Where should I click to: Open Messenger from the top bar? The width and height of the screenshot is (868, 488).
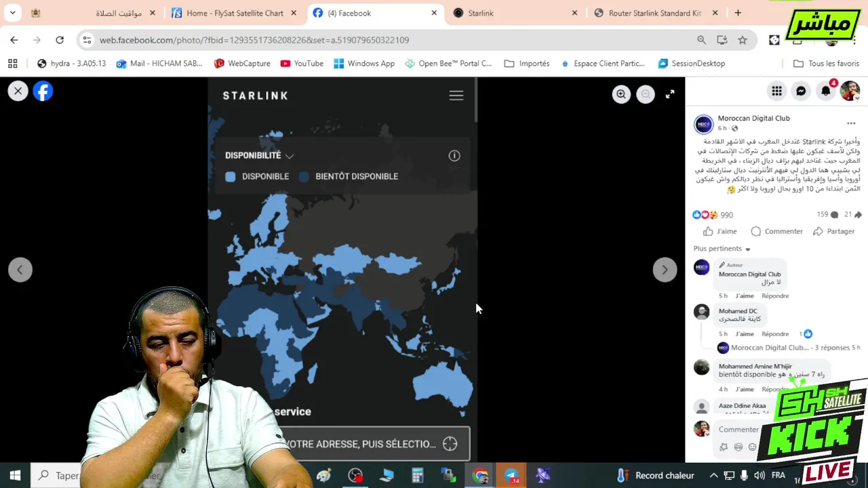click(801, 91)
